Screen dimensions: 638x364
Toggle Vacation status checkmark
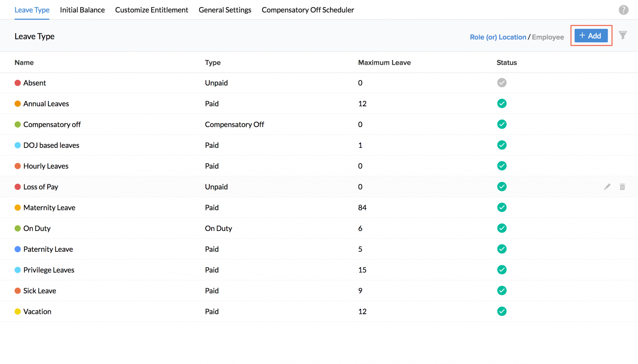coord(501,311)
